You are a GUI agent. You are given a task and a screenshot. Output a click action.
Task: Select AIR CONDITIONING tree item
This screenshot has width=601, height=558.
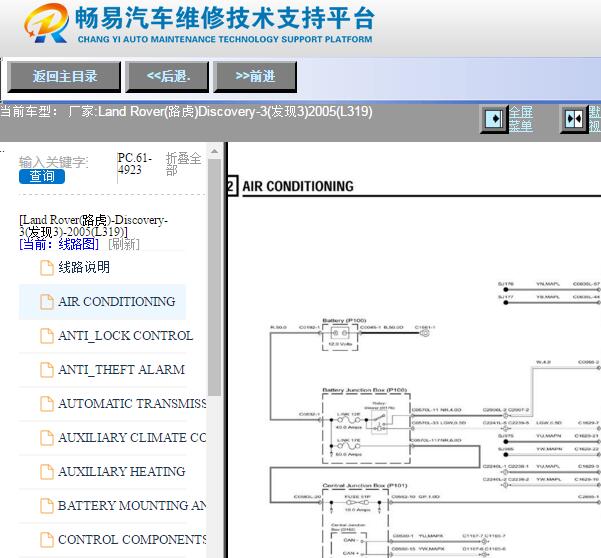point(102,302)
